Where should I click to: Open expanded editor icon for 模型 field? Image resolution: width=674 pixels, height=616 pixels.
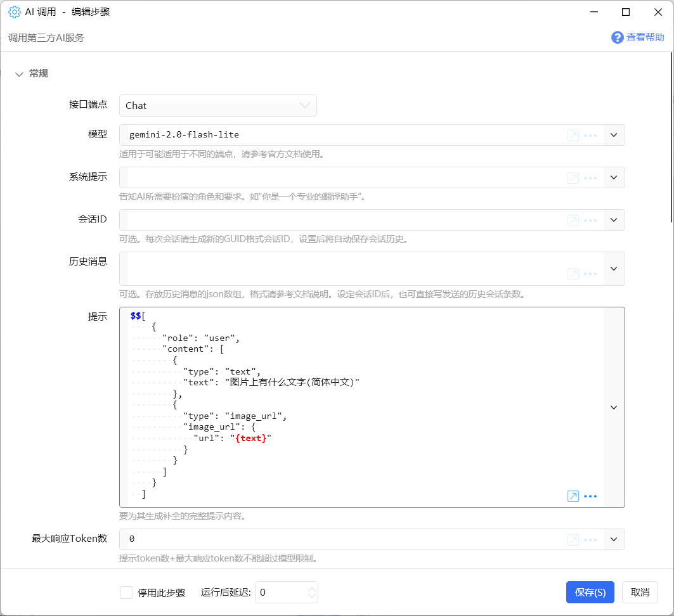pyautogui.click(x=573, y=136)
